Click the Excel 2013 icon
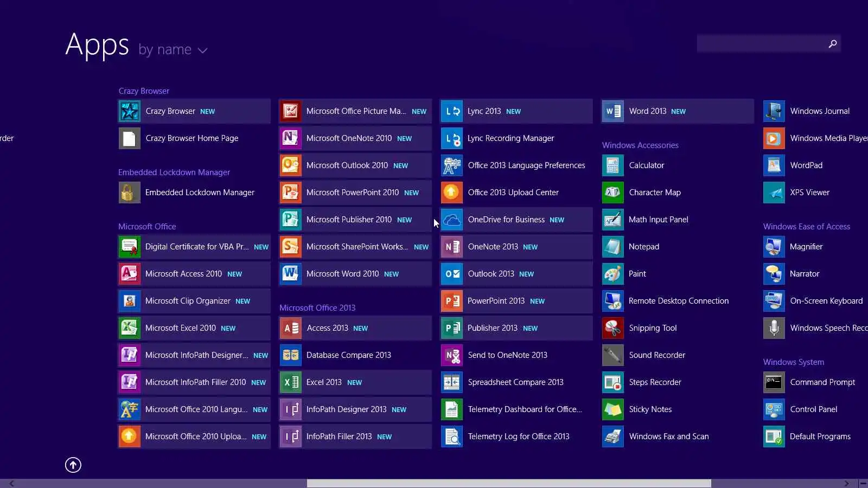Image resolution: width=868 pixels, height=488 pixels. tap(290, 382)
